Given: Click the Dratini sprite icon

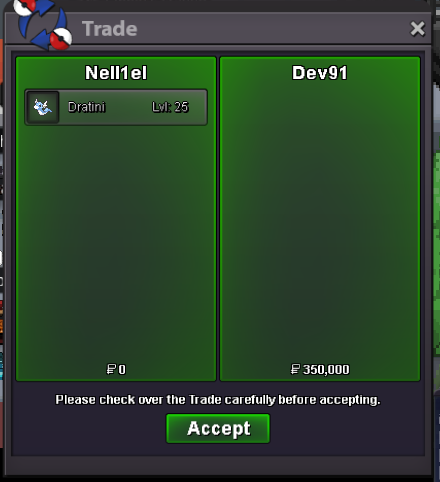Looking at the screenshot, I should click(43, 107).
